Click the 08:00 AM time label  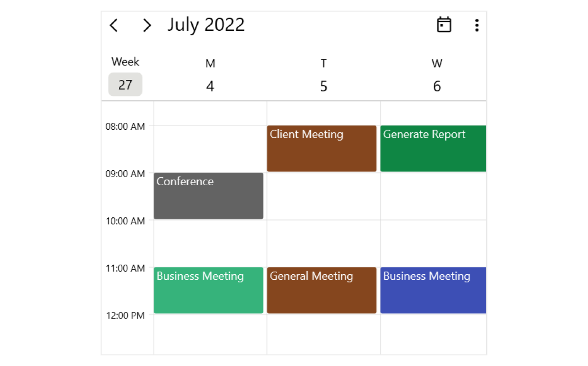[125, 127]
